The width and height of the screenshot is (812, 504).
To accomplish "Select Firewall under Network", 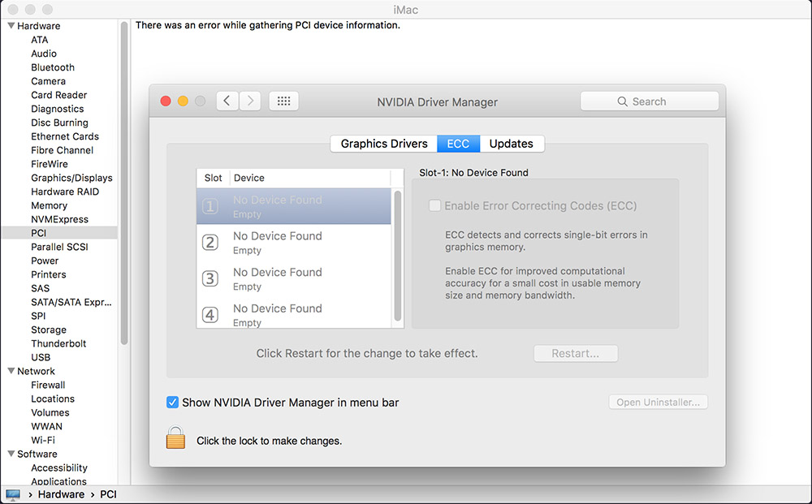I will coord(48,385).
